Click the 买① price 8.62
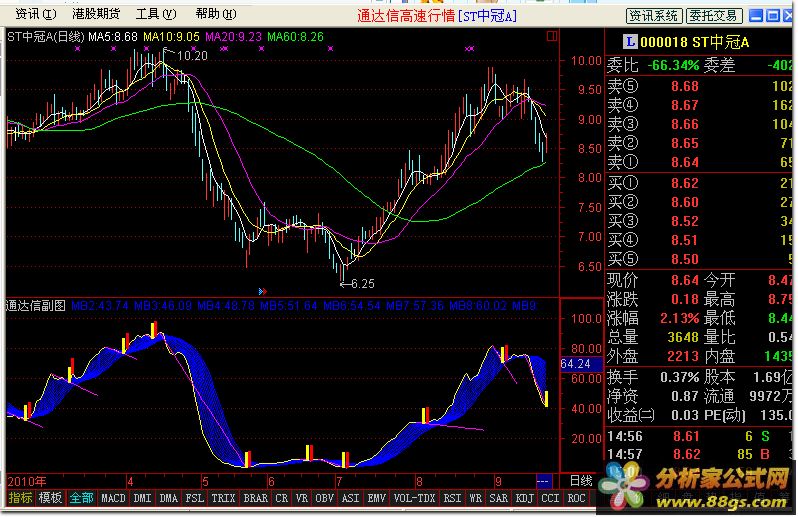798x517 pixels. pyautogui.click(x=685, y=183)
